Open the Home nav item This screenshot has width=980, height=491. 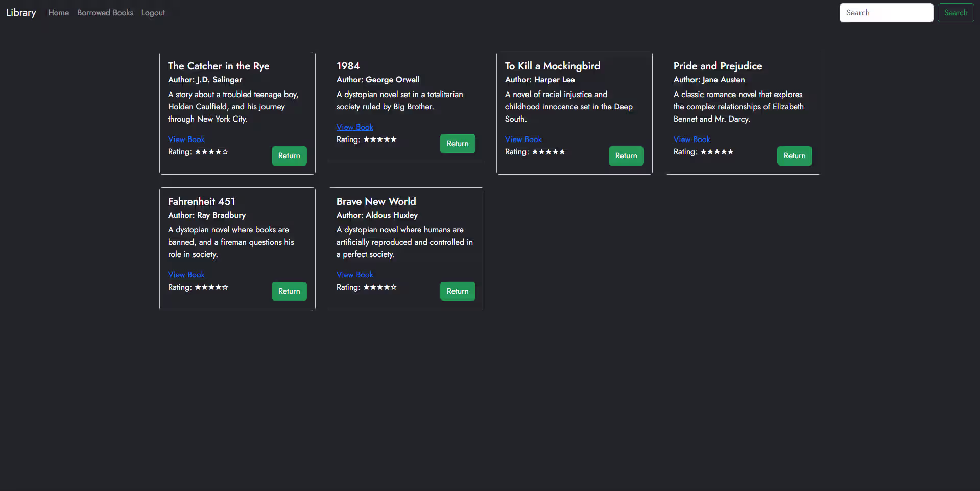58,13
